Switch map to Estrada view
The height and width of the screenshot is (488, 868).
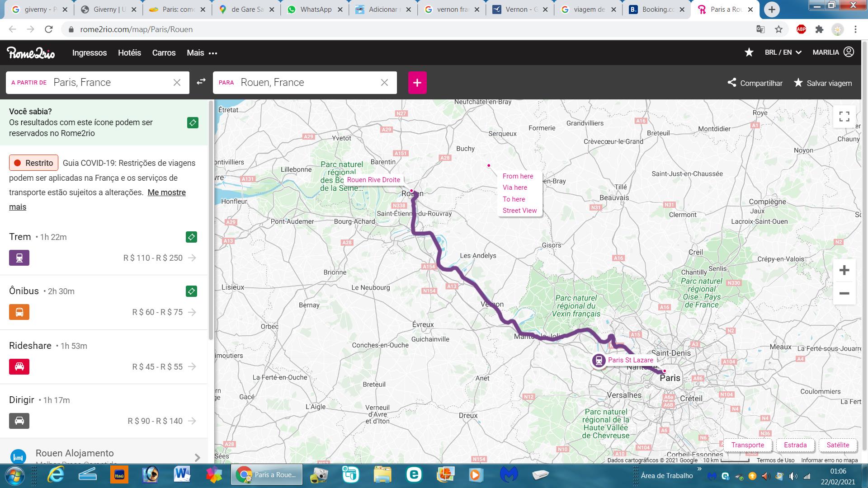pyautogui.click(x=795, y=445)
